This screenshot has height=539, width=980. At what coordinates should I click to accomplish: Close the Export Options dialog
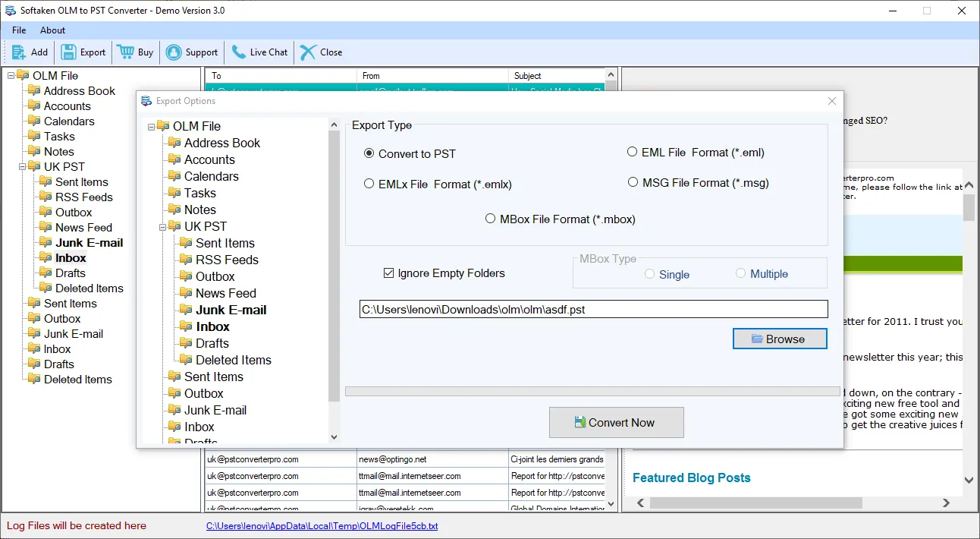tap(832, 101)
